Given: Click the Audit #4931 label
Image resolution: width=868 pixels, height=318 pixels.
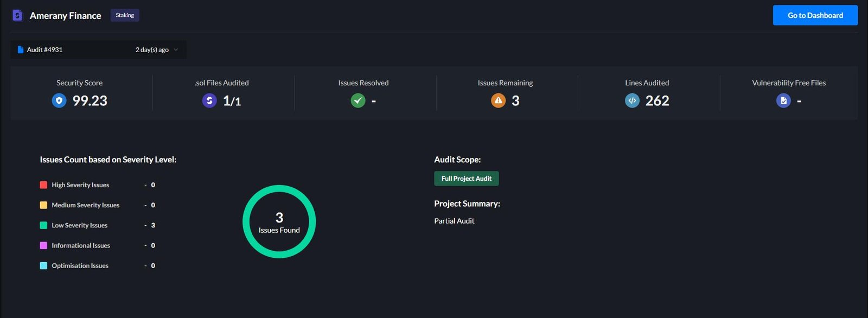Looking at the screenshot, I should tap(45, 50).
